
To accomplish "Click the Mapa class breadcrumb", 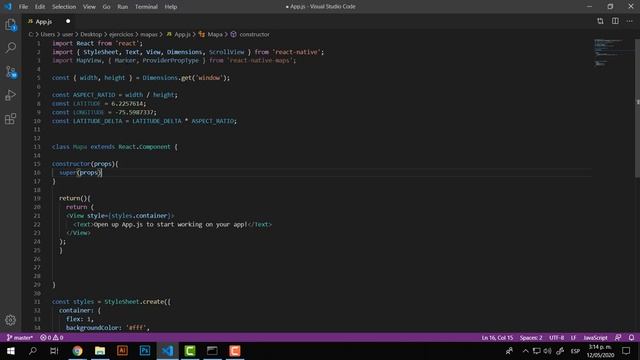I will 211,34.
